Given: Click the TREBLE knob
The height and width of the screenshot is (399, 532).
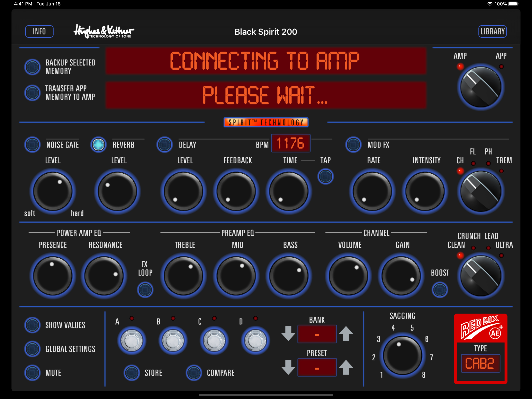Looking at the screenshot, I should coord(183,276).
